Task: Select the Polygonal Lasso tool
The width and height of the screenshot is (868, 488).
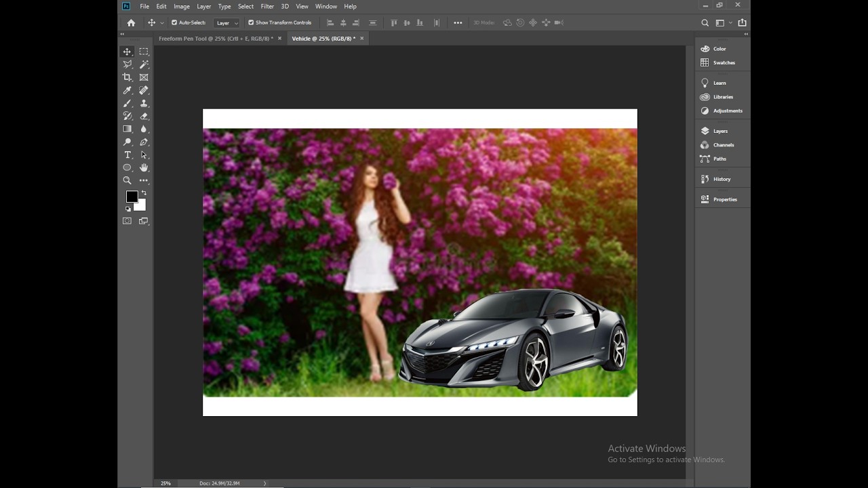Action: click(x=127, y=64)
